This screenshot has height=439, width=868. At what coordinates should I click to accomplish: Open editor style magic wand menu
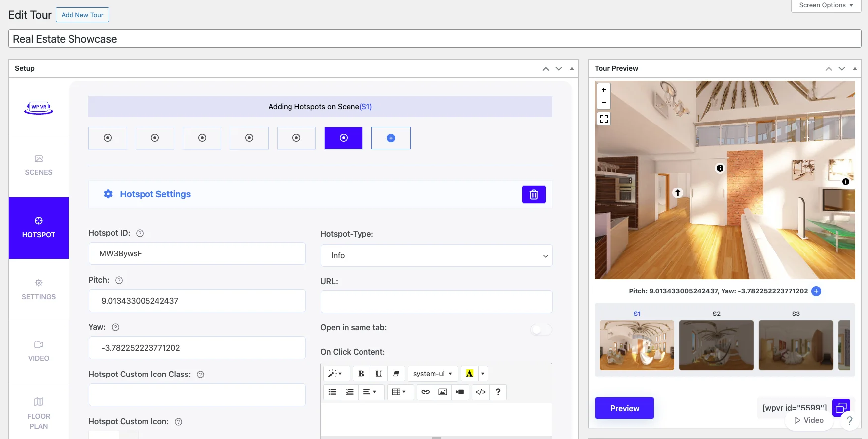(x=336, y=374)
